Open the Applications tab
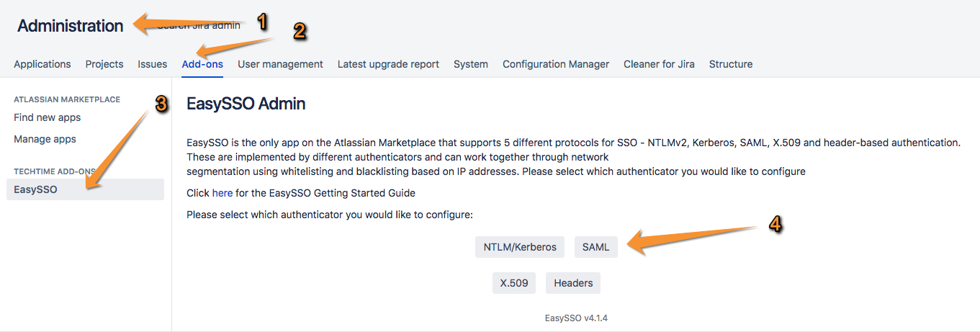This screenshot has height=332, width=980. (x=42, y=64)
